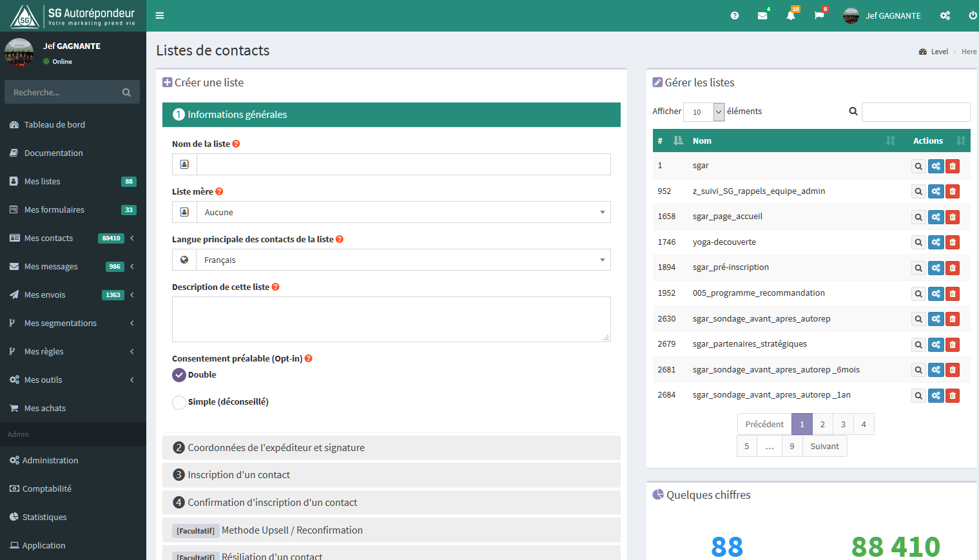
Task: Open settings for 005_programme_recommandation
Action: click(936, 294)
